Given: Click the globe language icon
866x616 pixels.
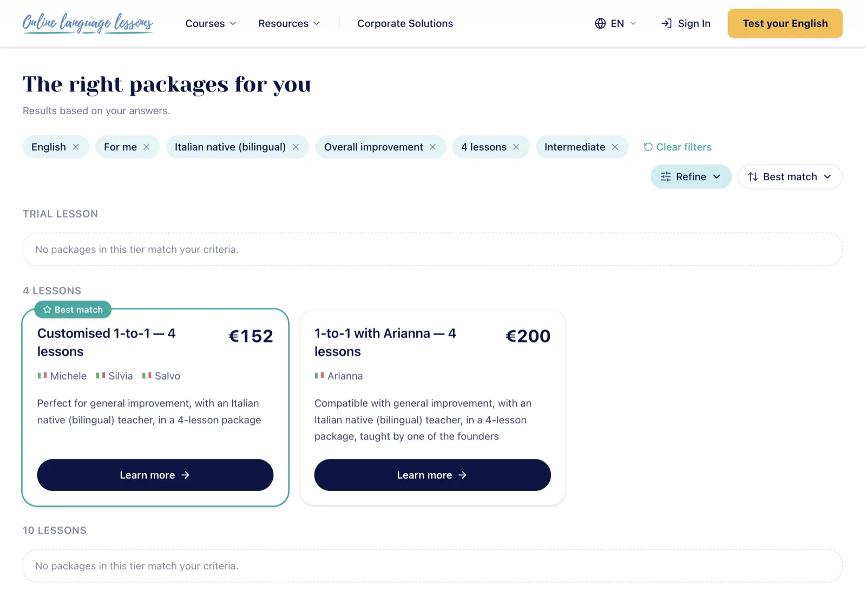Looking at the screenshot, I should [x=600, y=23].
